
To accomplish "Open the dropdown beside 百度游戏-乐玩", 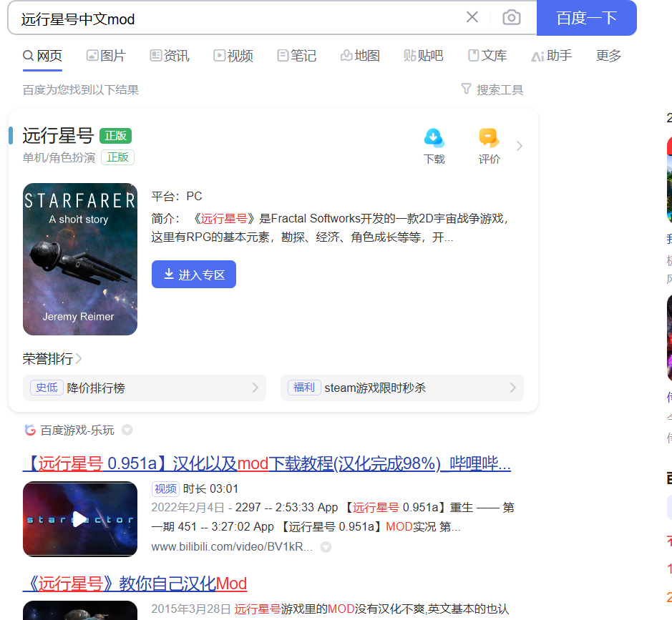I will [x=127, y=430].
